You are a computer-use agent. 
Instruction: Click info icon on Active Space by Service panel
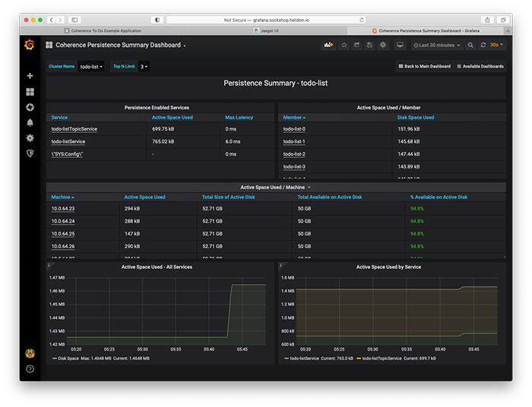point(280,265)
